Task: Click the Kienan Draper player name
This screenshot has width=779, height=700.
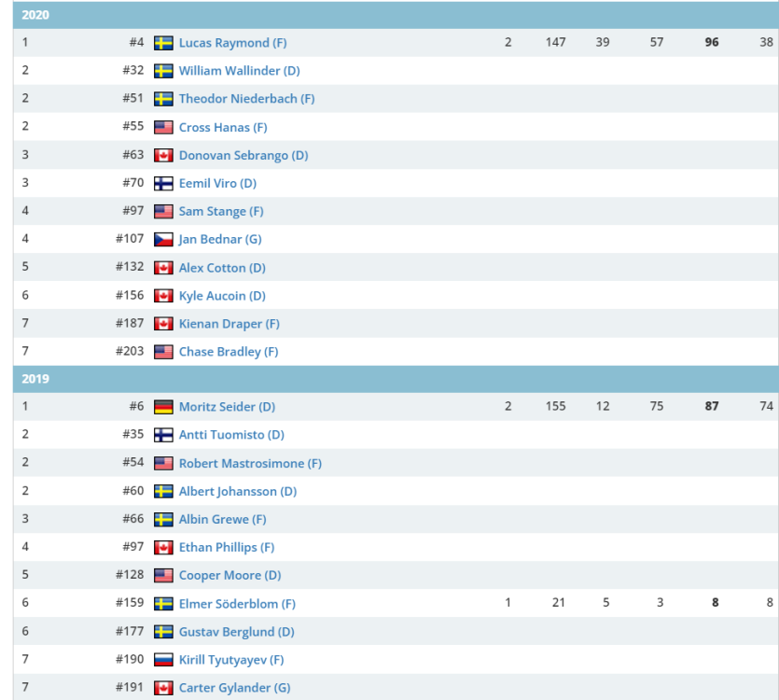Action: click(x=229, y=324)
